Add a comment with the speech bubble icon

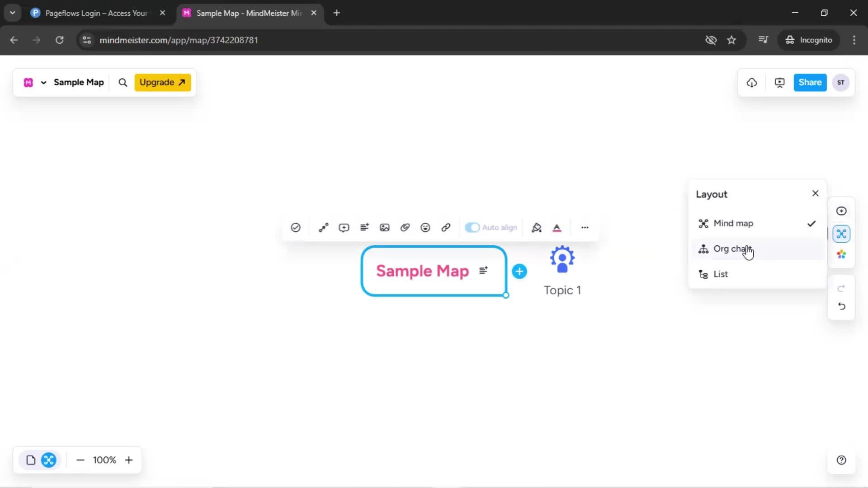pyautogui.click(x=344, y=228)
